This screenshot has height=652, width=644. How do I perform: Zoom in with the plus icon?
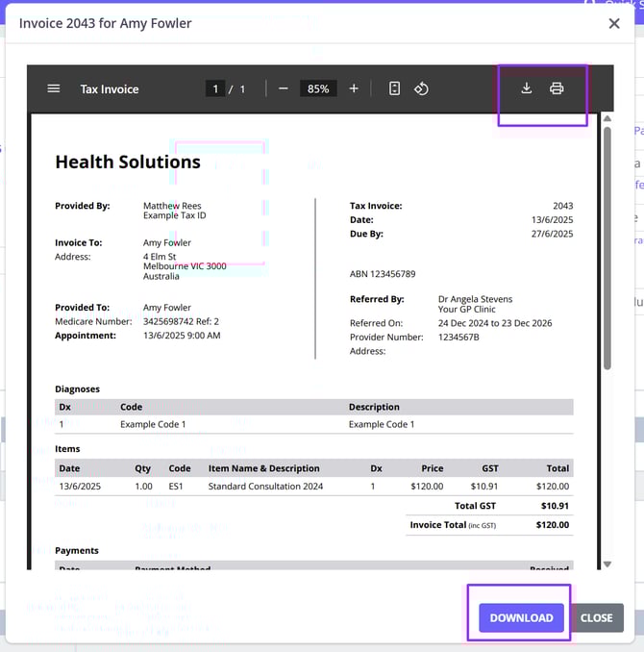(x=354, y=88)
